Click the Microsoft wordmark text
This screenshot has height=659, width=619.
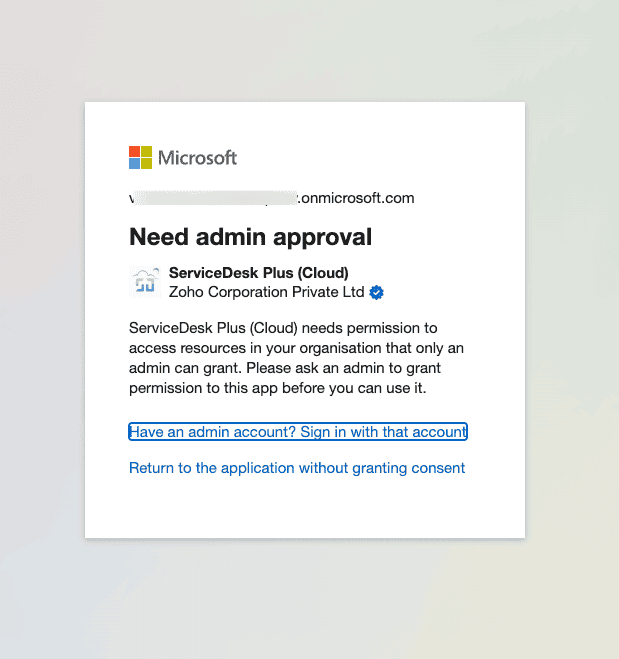tap(197, 158)
